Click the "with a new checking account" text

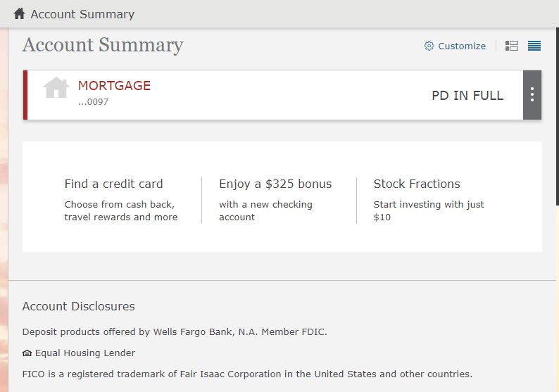click(x=265, y=210)
